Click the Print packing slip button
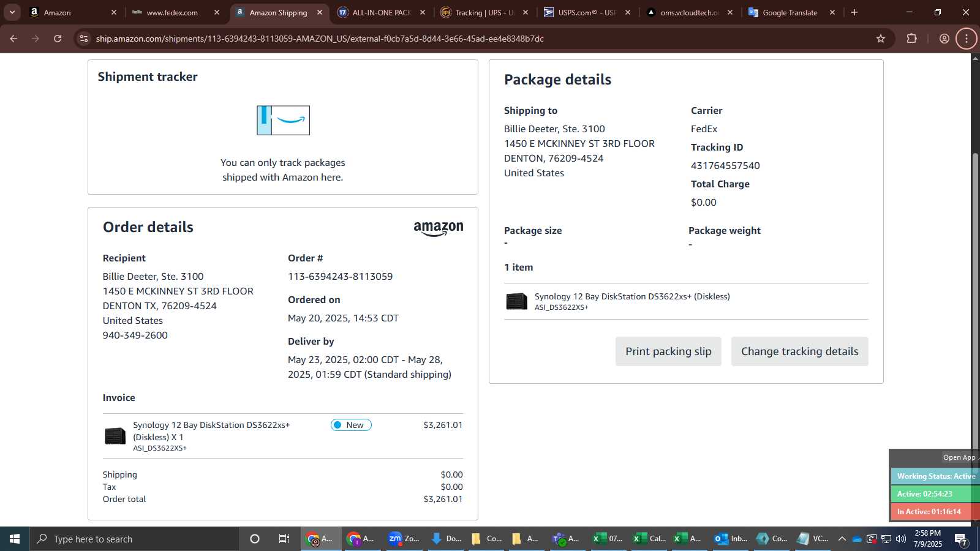The height and width of the screenshot is (551, 980). [x=668, y=351]
